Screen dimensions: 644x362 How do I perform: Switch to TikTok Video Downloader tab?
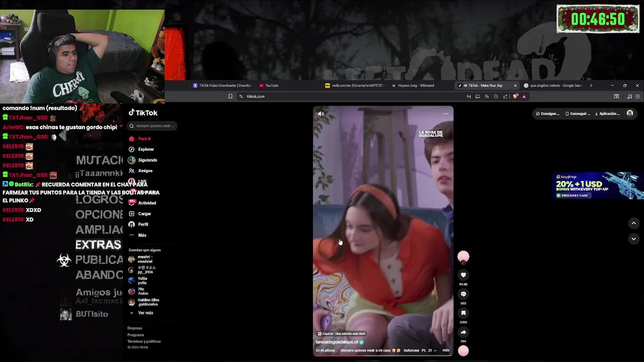point(222,85)
